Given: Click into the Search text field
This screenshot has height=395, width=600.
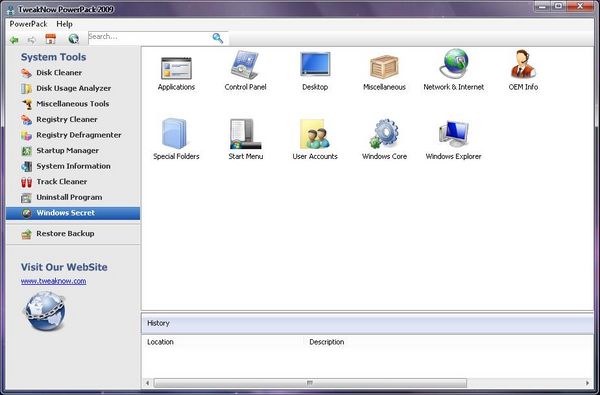Looking at the screenshot, I should 149,38.
